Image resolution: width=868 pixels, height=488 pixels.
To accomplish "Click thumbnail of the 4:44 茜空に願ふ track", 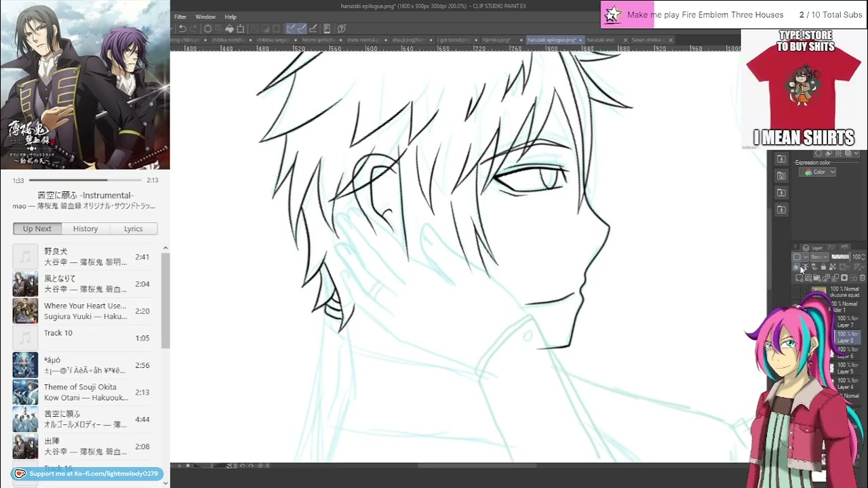I will pyautogui.click(x=25, y=420).
